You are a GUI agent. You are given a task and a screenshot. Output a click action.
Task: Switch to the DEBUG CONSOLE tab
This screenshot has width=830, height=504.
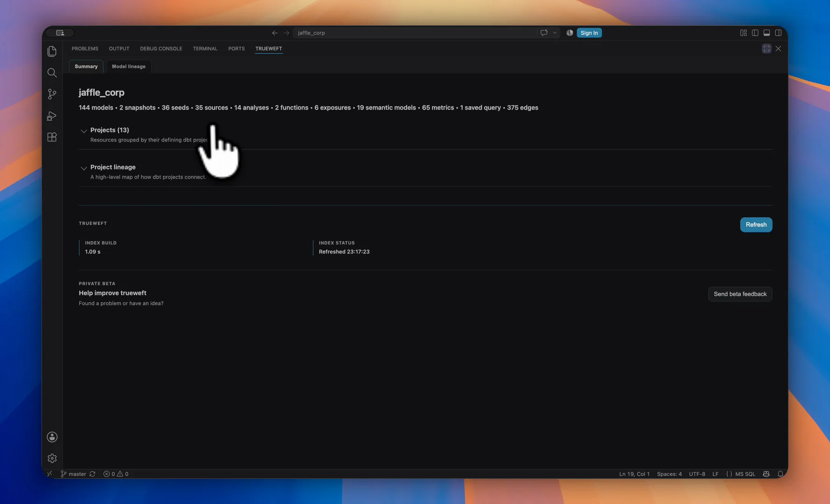161,49
